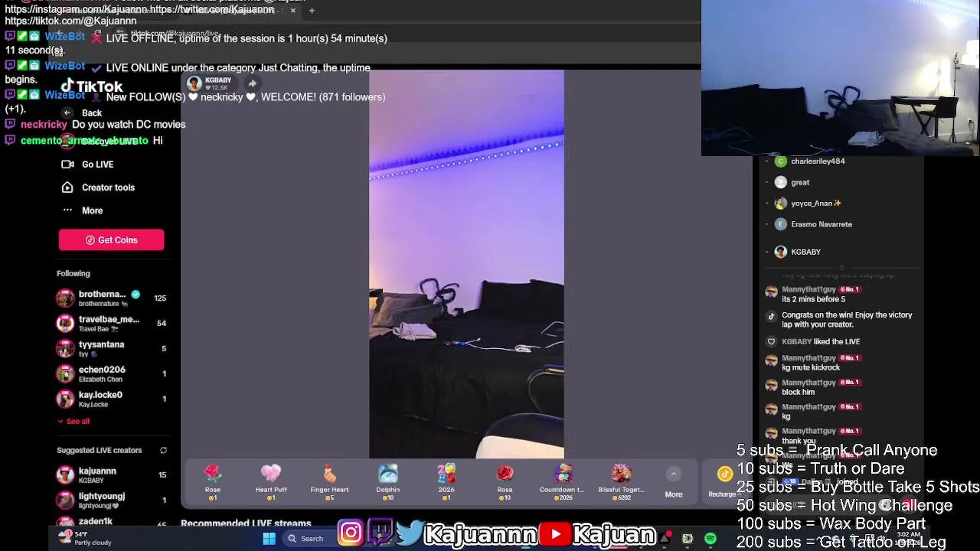
Task: Close the current browser tab
Action: 292,11
